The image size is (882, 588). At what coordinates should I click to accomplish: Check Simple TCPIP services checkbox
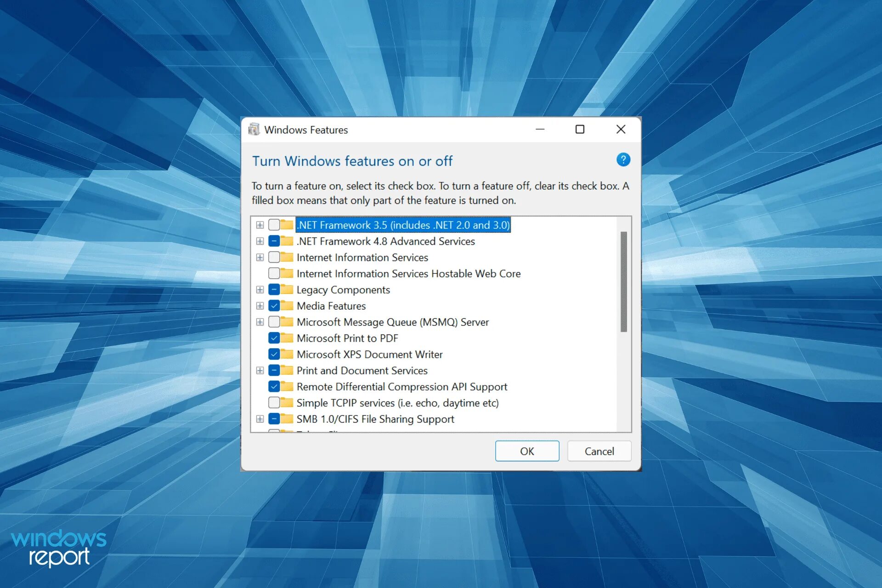274,403
